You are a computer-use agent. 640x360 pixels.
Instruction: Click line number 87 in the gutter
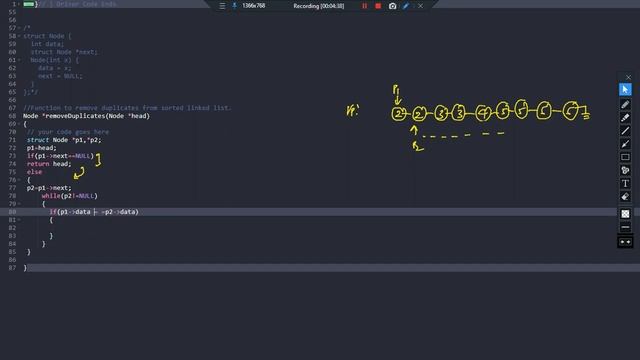click(12, 268)
